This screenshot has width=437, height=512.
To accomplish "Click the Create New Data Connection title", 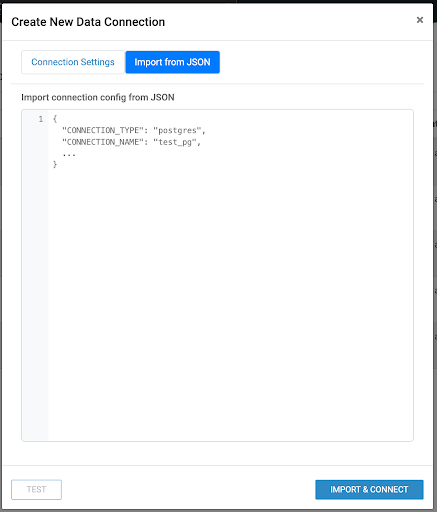I will coord(88,22).
